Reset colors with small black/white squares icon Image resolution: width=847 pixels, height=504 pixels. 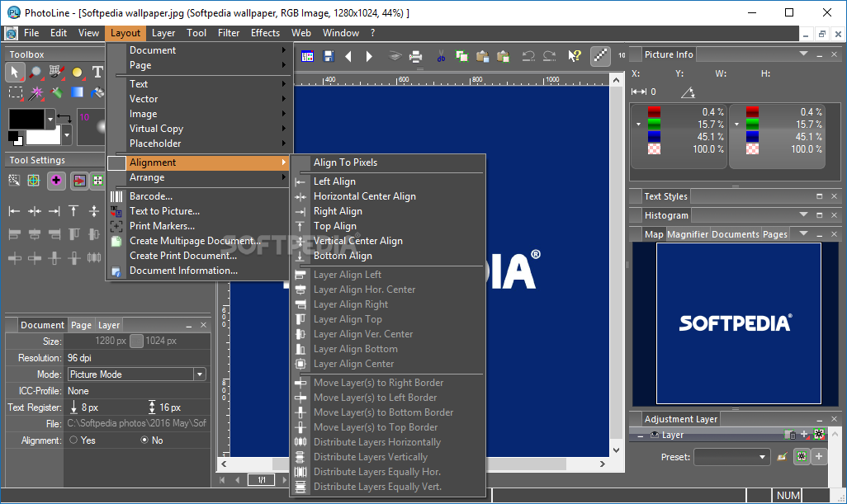15,139
